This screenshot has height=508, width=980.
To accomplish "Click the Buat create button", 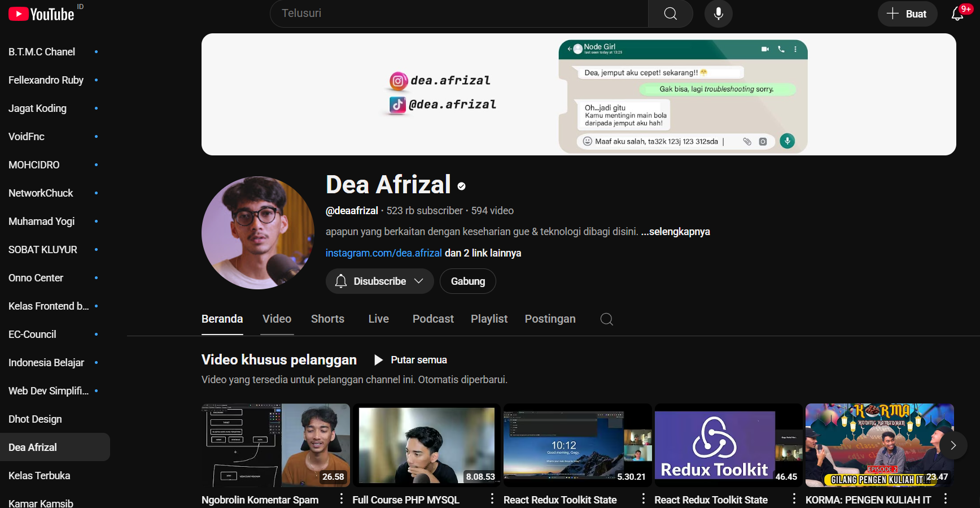I will pos(907,14).
